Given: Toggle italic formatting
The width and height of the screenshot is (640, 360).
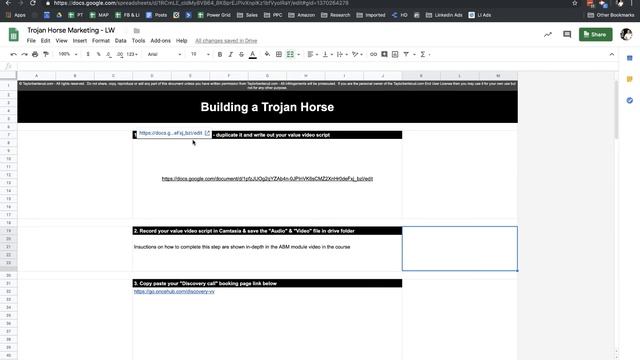Looking at the screenshot, I should point(231,54).
